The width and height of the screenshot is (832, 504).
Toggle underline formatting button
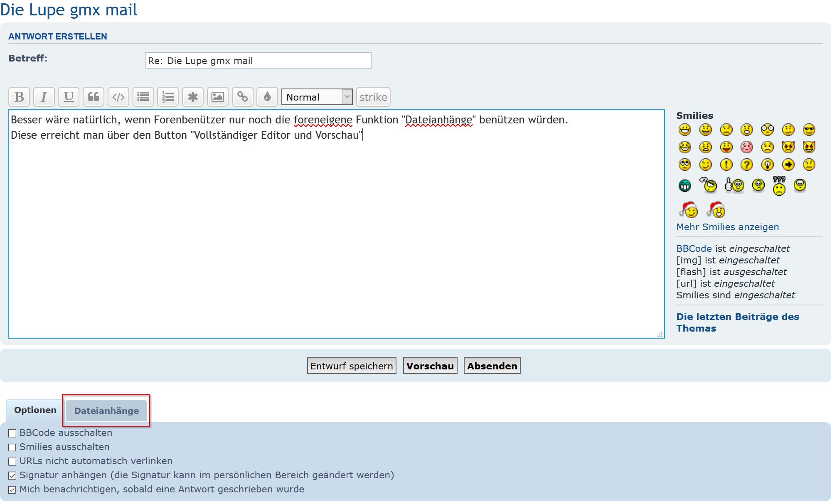tap(69, 97)
